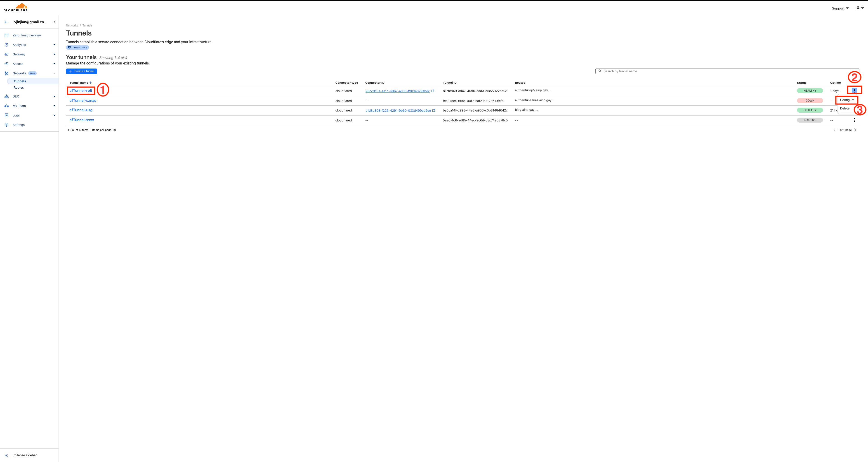Click the Networks breadcrumb

coord(72,26)
